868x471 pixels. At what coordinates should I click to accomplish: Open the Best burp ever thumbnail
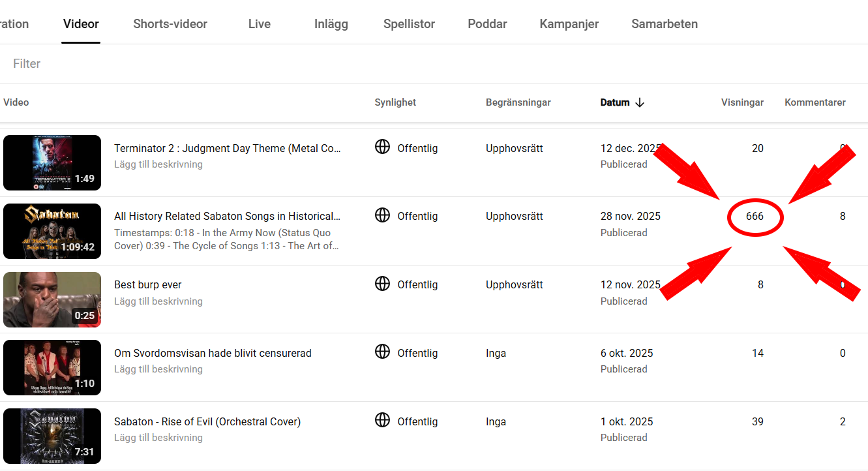tap(52, 299)
